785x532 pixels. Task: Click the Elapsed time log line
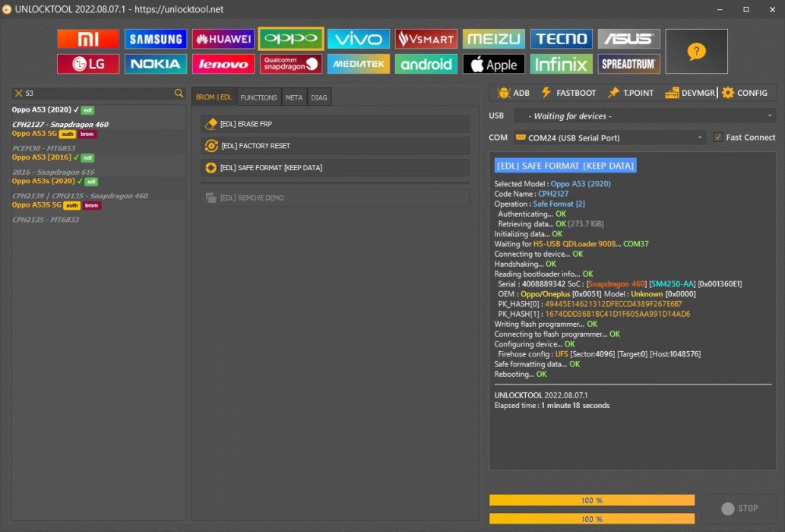point(552,405)
